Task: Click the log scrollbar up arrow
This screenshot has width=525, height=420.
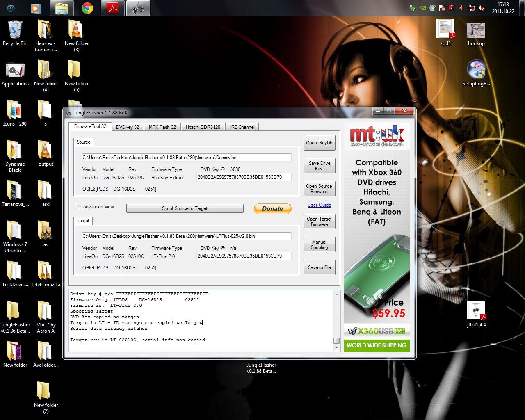Action: [336, 294]
